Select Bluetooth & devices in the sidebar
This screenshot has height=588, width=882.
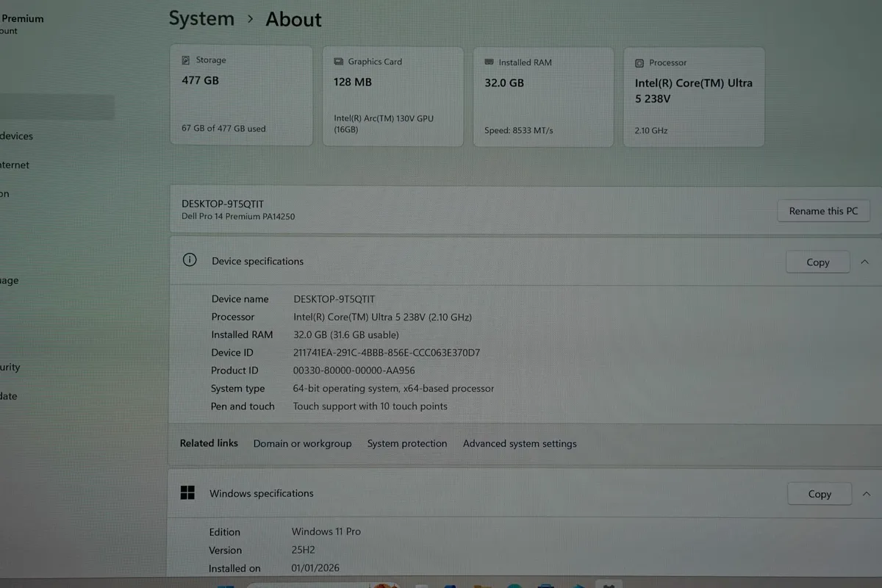point(16,136)
